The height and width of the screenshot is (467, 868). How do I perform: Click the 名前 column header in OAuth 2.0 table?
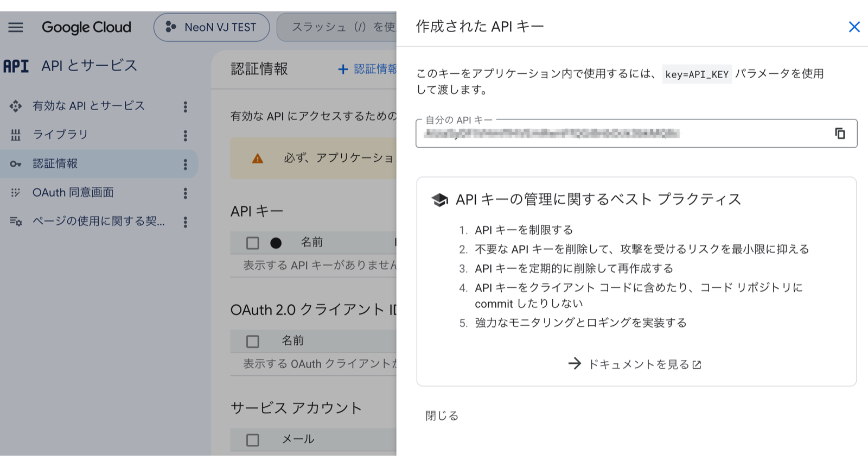[292, 340]
